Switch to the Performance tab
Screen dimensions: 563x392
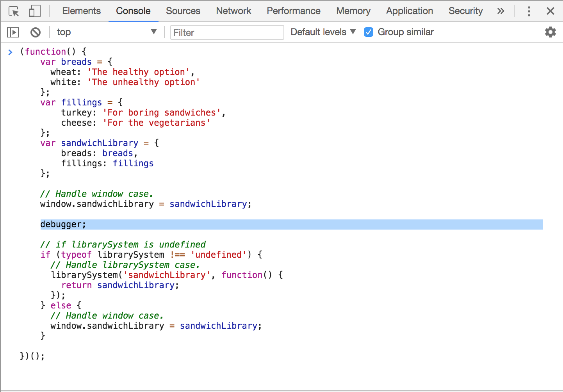[294, 11]
